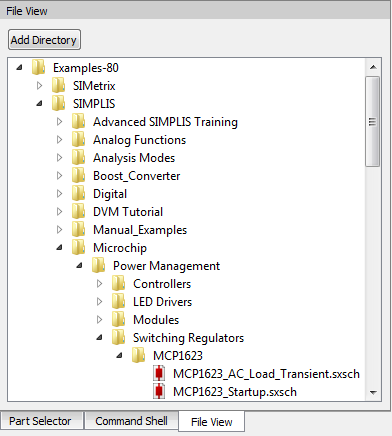Select the Digital folder icon
This screenshot has width=392, height=436.
coord(78,193)
